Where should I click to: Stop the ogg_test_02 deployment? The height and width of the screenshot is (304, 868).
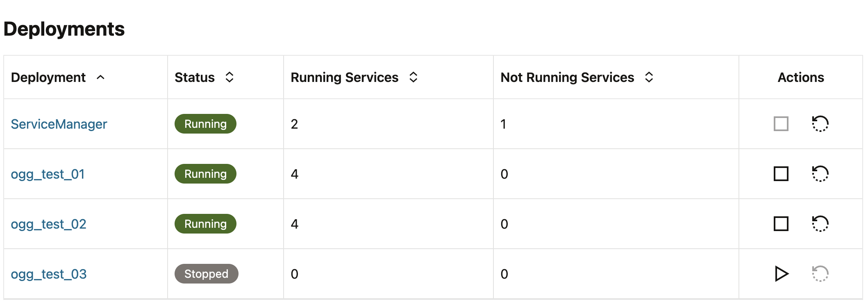(781, 224)
